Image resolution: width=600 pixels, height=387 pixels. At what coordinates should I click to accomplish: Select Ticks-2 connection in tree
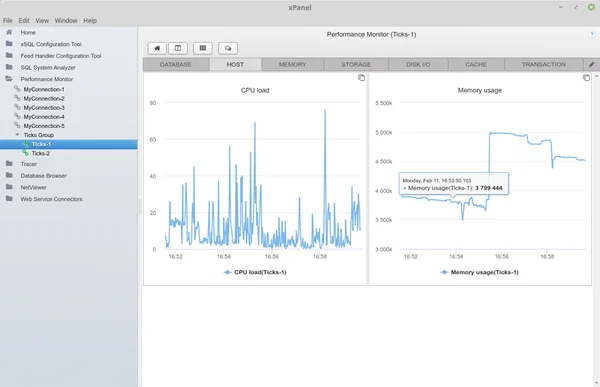(x=41, y=153)
